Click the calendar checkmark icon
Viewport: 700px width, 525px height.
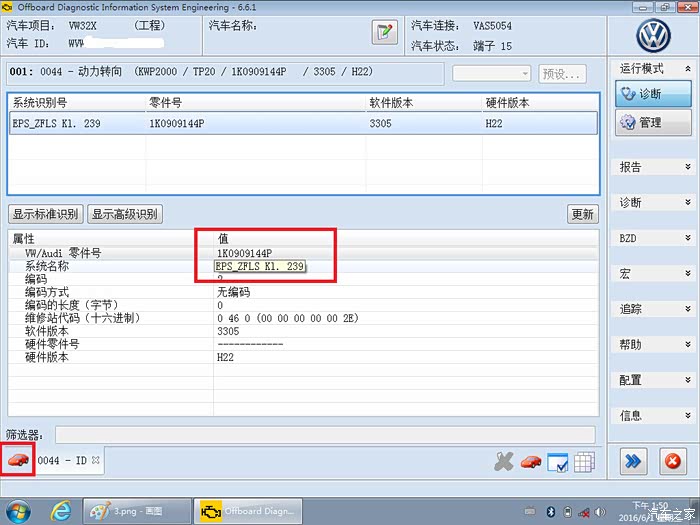(x=558, y=461)
